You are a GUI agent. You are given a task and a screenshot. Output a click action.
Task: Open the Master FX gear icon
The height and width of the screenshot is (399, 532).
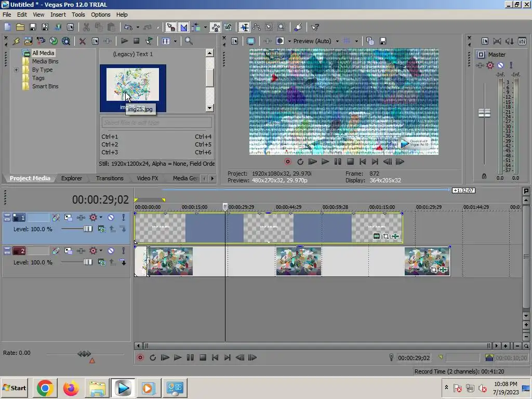[x=490, y=65]
